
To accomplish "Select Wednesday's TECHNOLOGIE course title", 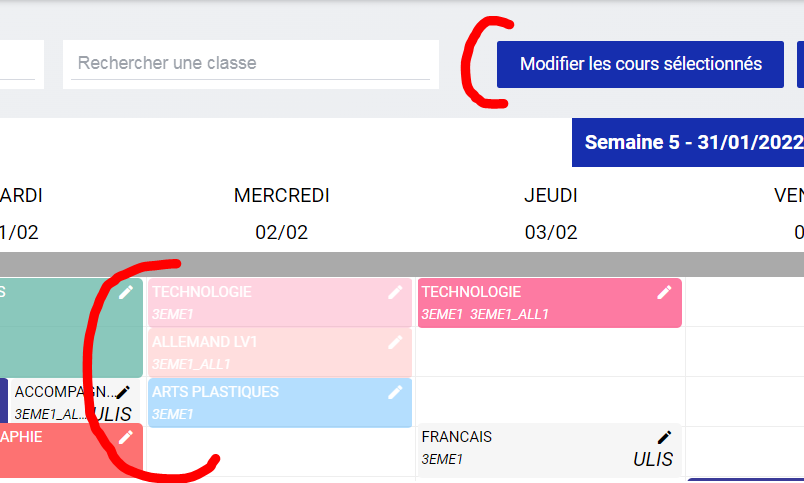I will coord(202,292).
